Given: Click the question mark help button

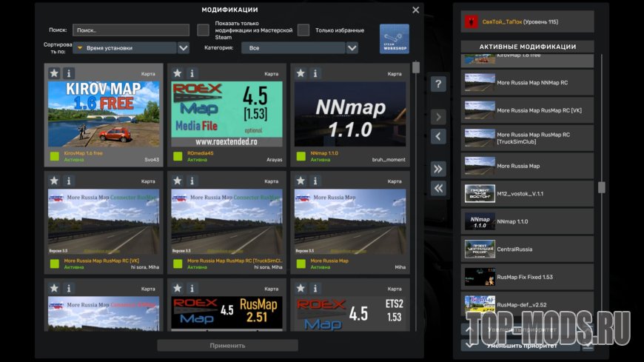Looking at the screenshot, I should [438, 84].
